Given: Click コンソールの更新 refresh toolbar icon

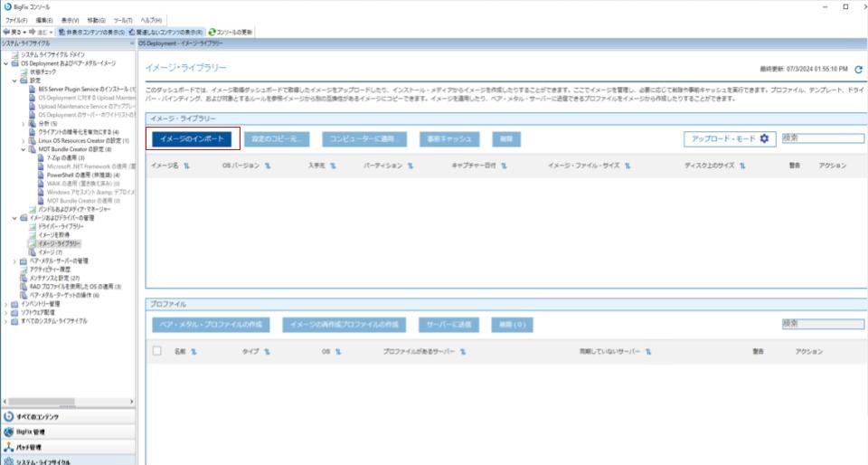Looking at the screenshot, I should click(212, 32).
